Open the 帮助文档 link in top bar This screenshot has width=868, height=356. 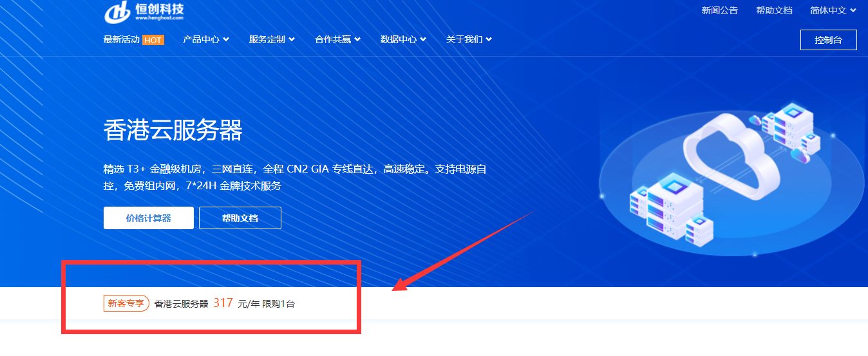[774, 10]
